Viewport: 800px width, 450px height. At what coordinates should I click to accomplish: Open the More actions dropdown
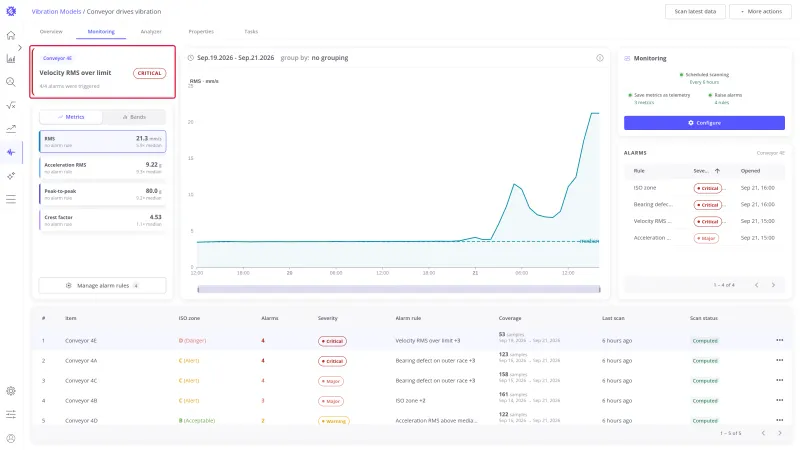pos(760,11)
